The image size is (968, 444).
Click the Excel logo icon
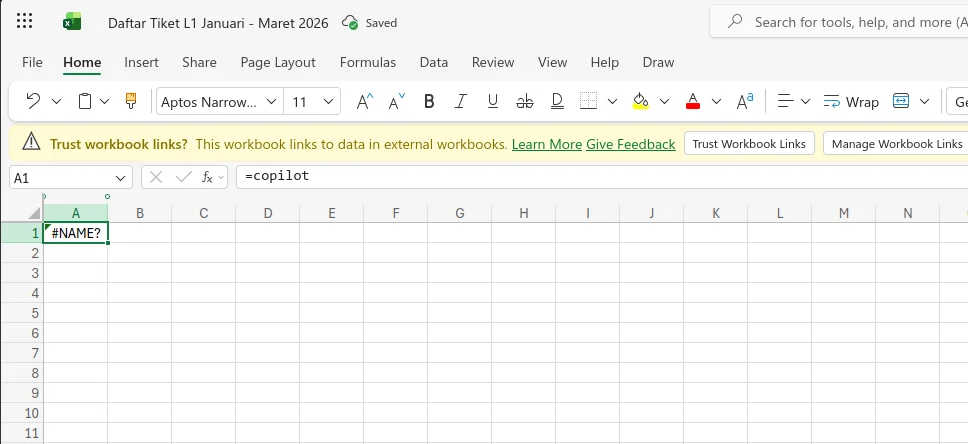coord(72,22)
